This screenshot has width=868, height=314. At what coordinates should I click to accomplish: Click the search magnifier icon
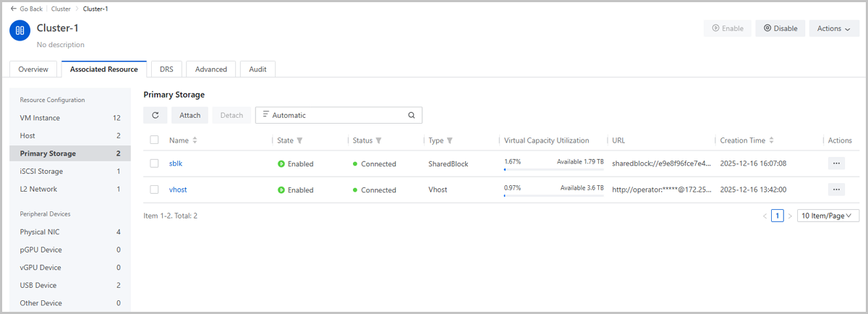tap(412, 115)
